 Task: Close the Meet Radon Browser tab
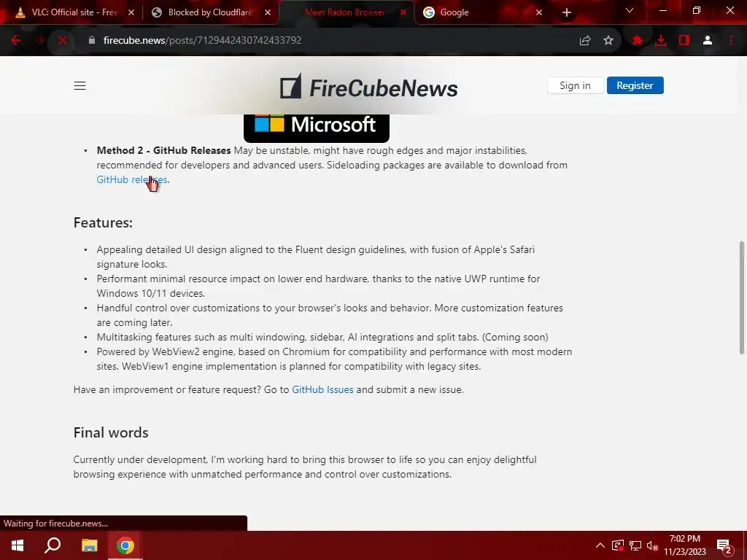403,12
